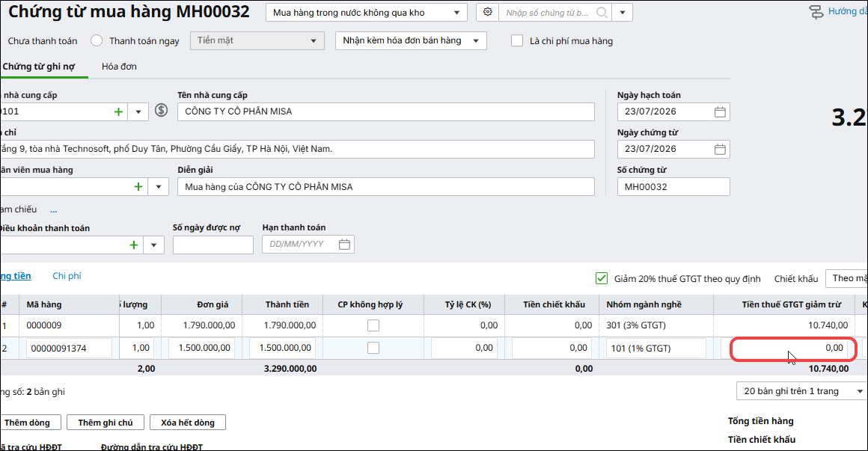This screenshot has width=868, height=451.
Task: Expand supplier code dropdown arrow
Action: pos(138,111)
